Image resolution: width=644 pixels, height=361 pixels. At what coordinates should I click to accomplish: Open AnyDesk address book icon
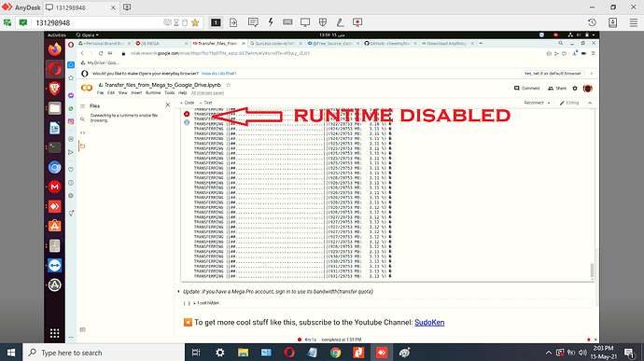pos(613,22)
